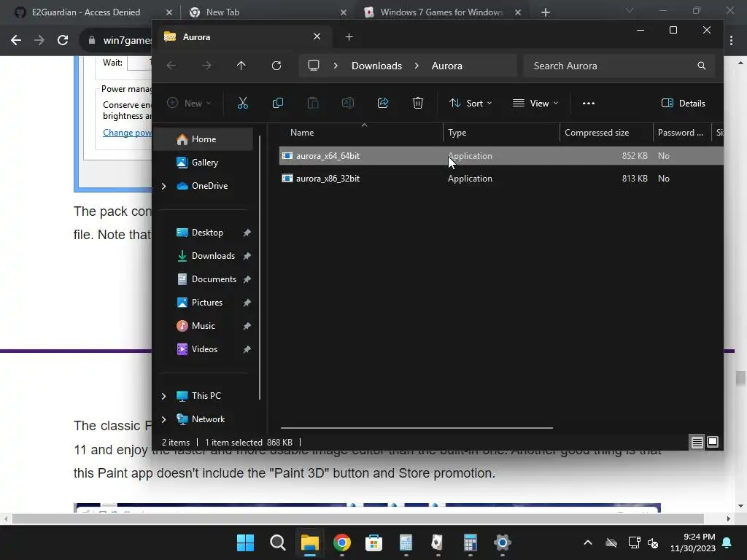Click the notification bell in system tray
This screenshot has width=747, height=560.
point(727,542)
